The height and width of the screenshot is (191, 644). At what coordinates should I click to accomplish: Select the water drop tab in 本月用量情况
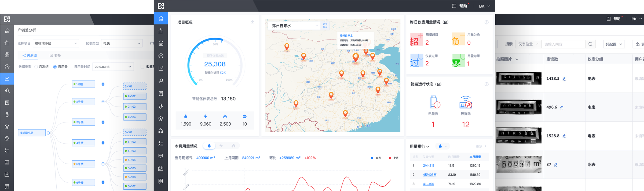tap(209, 146)
